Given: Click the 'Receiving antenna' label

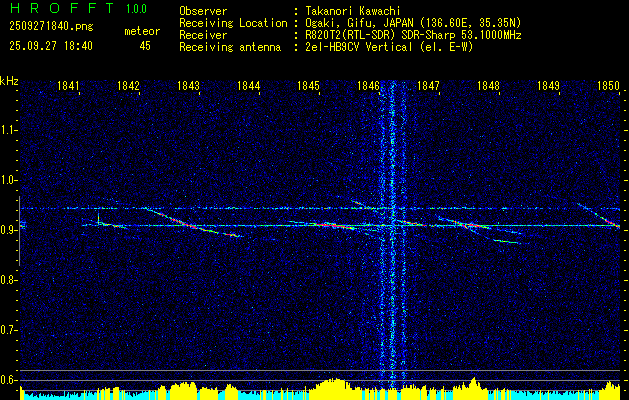Looking at the screenshot, I should pos(230,47).
